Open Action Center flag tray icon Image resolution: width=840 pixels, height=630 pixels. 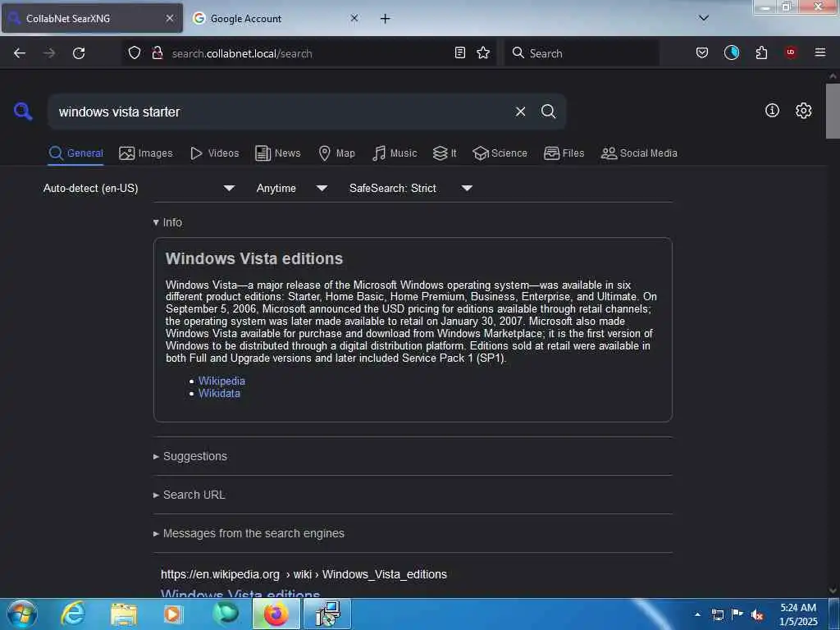[737, 614]
